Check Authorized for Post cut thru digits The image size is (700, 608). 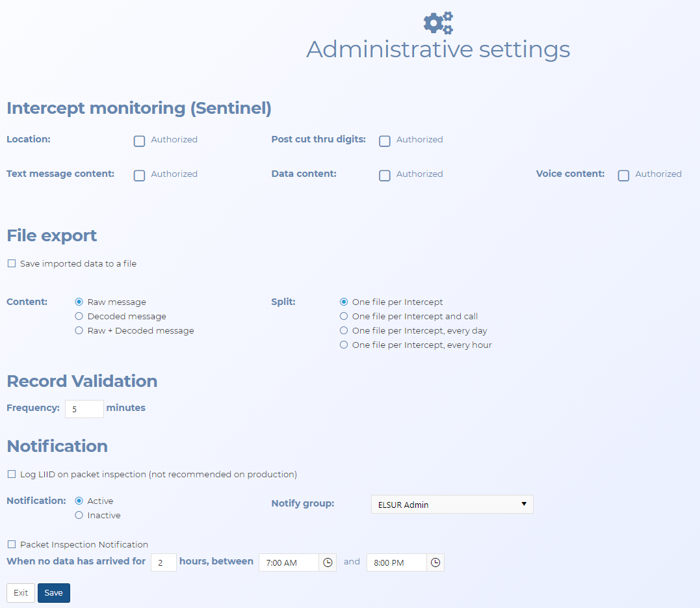tap(385, 141)
